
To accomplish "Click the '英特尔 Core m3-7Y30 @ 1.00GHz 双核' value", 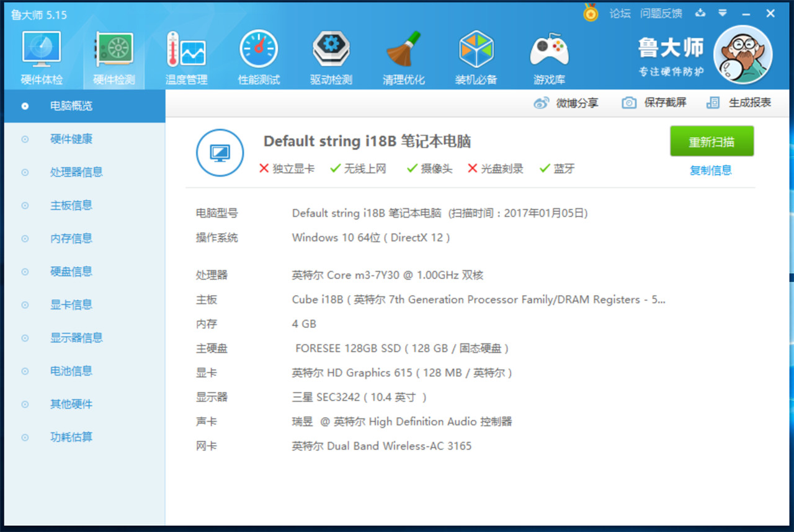I will [x=388, y=275].
